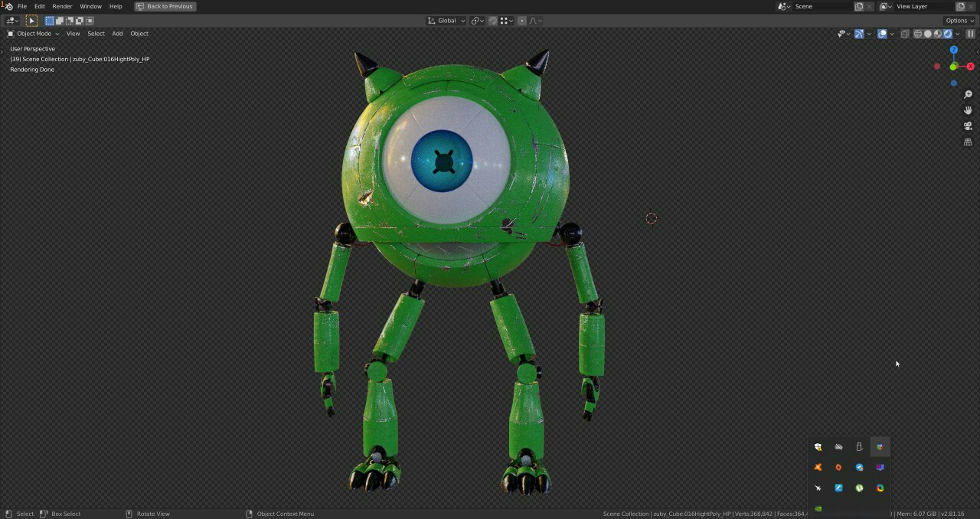Open the Edit menu
The image size is (980, 519).
[39, 6]
